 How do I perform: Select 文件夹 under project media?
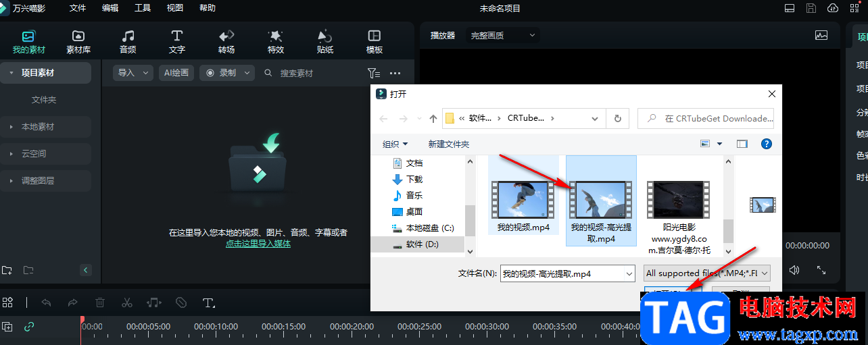click(x=44, y=100)
